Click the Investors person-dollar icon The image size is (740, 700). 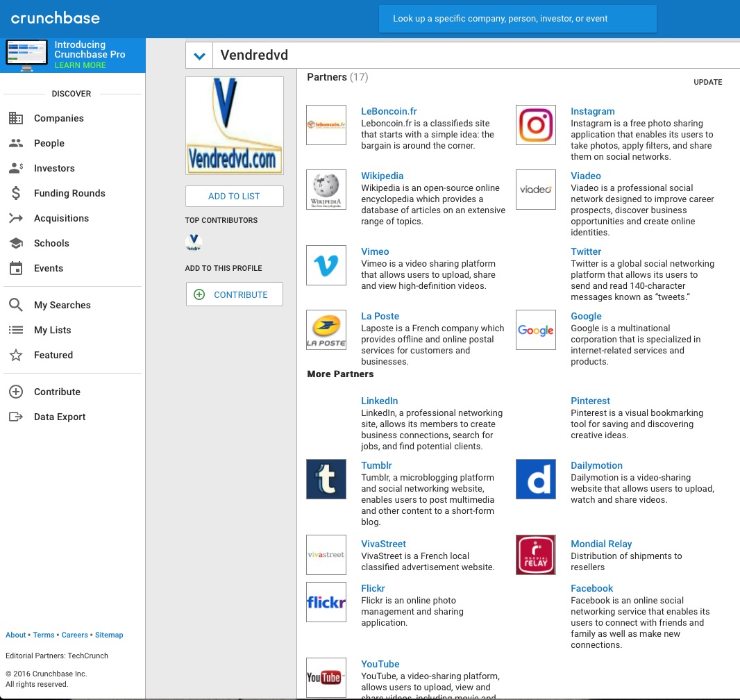(16, 168)
